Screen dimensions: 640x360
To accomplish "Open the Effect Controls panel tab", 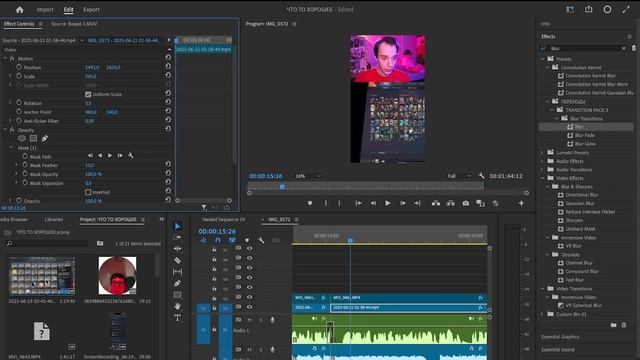I will click(19, 24).
